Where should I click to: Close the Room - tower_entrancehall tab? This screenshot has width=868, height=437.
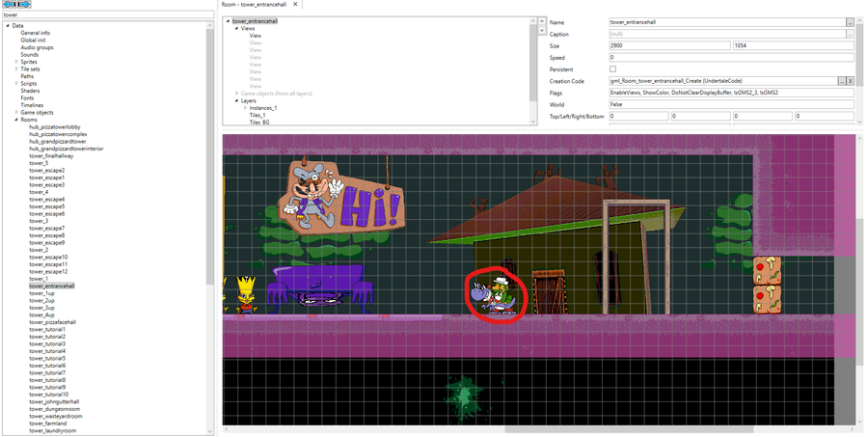(295, 5)
